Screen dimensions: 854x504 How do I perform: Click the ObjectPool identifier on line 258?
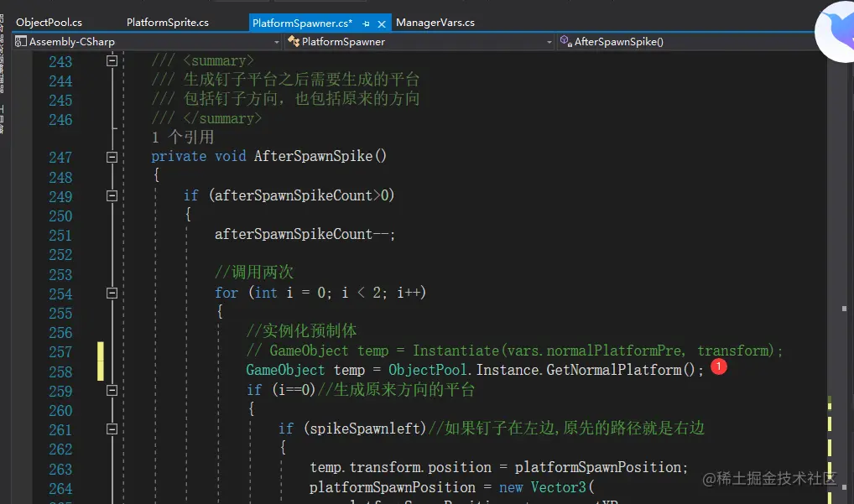point(428,370)
